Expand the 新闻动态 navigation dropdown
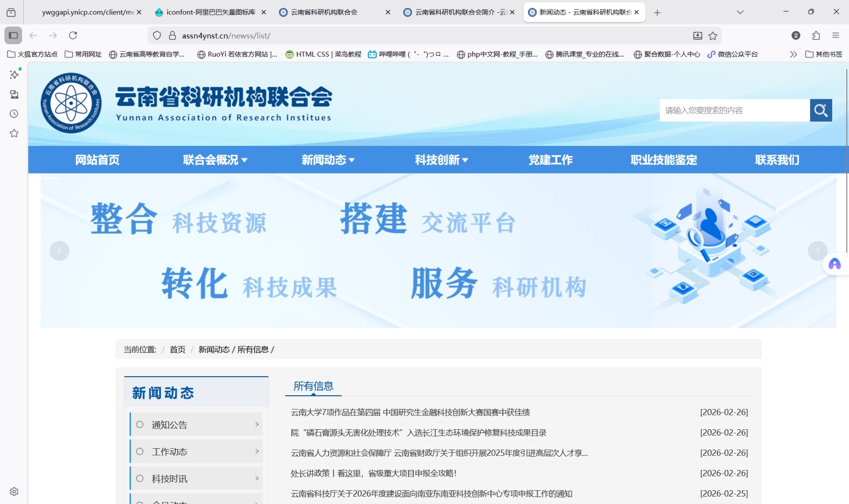This screenshot has width=849, height=504. coord(327,160)
